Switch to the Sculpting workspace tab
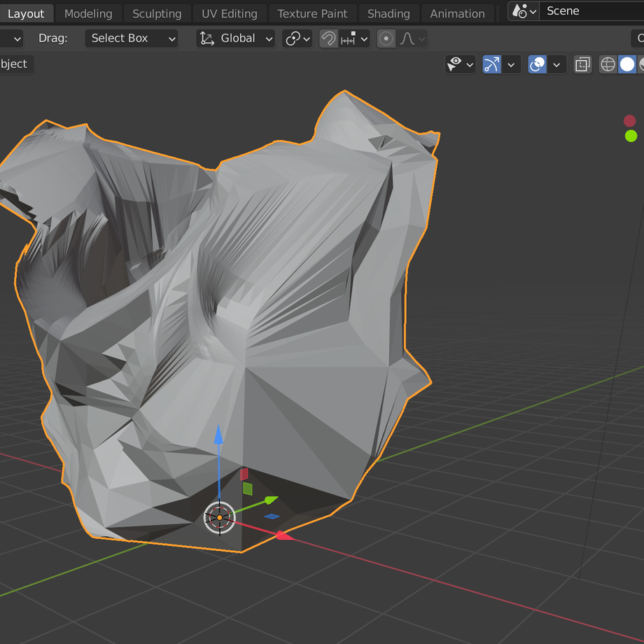Image resolution: width=644 pixels, height=644 pixels. (x=157, y=13)
